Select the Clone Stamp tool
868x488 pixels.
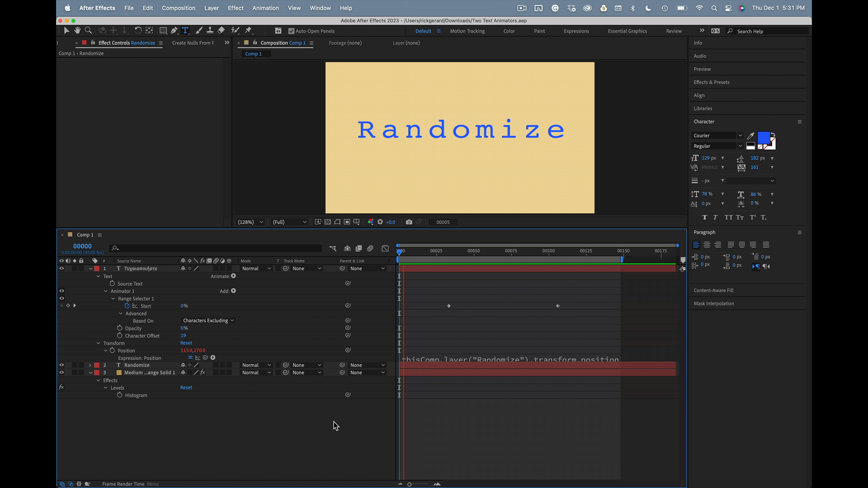point(210,30)
